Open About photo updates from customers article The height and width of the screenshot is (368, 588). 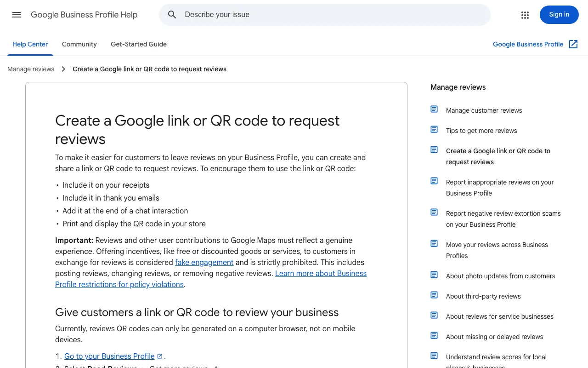click(x=500, y=276)
